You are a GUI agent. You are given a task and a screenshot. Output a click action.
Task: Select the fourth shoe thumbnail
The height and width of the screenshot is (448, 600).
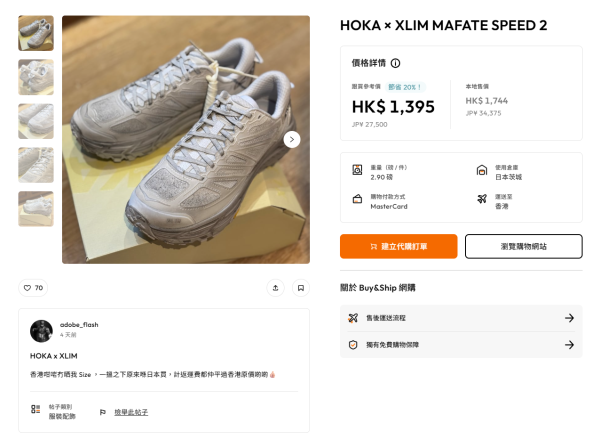[36, 165]
